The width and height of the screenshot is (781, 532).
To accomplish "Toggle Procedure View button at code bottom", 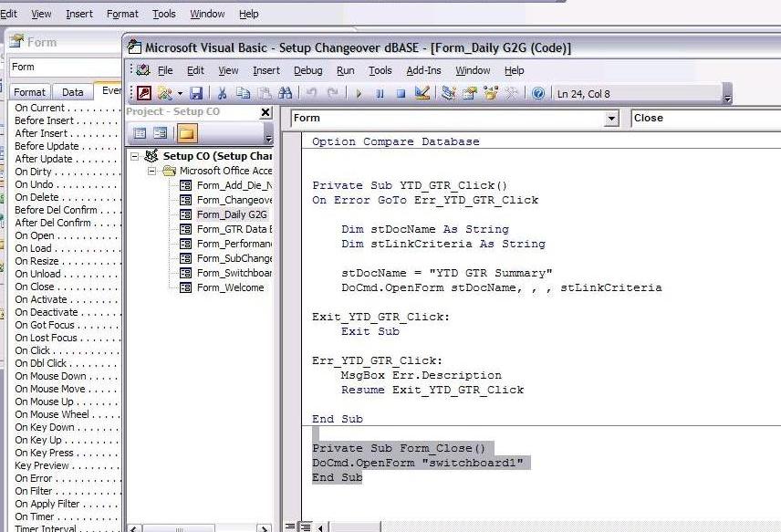I will 289,527.
